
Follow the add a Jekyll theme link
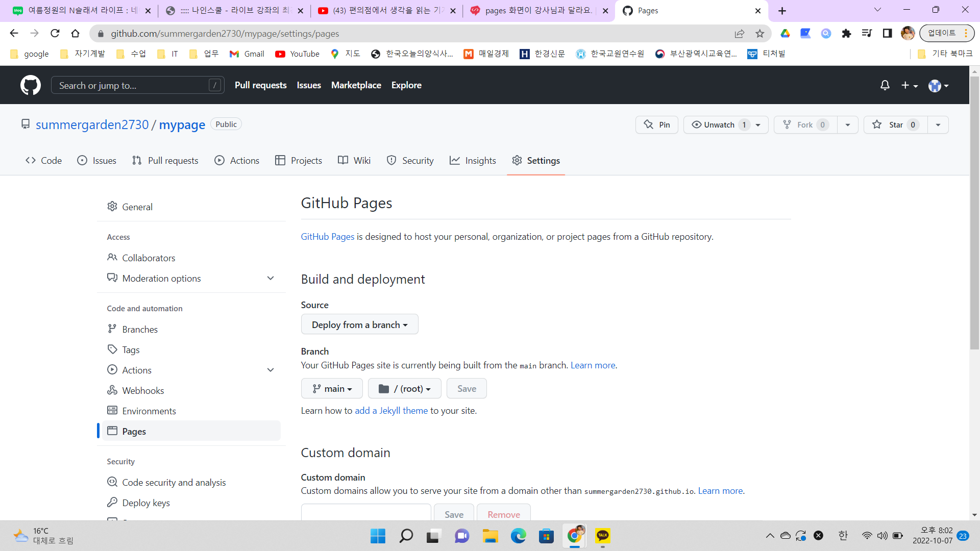[391, 411]
